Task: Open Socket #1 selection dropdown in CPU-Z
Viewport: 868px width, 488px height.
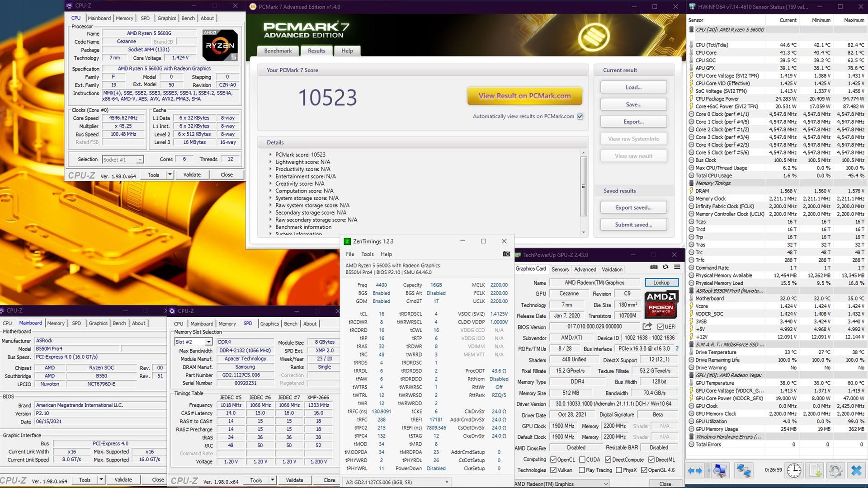Action: 140,160
